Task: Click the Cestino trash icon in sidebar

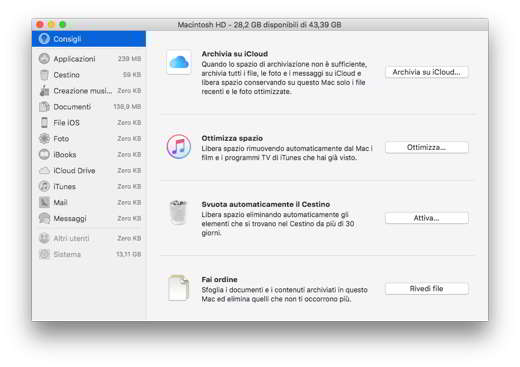Action: [x=44, y=75]
